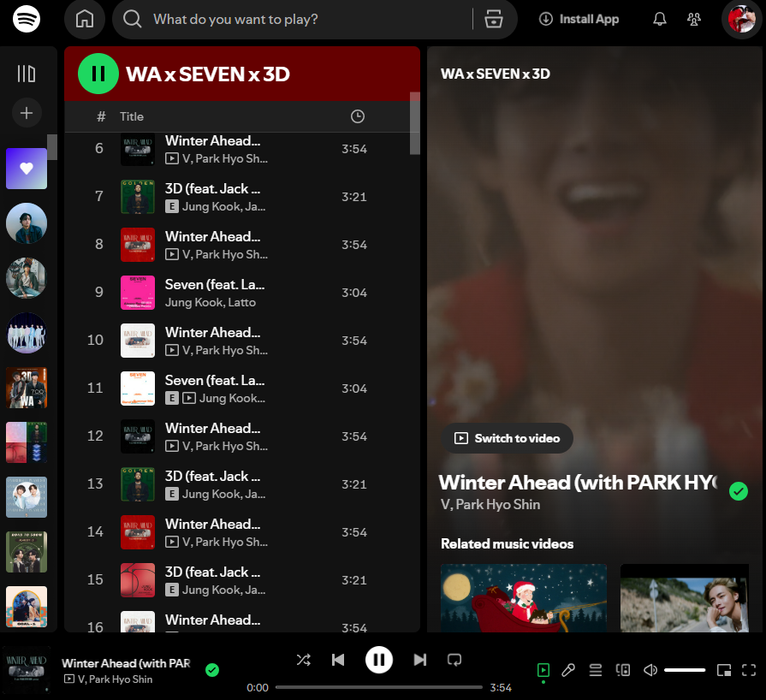Skip to next track

coord(419,660)
